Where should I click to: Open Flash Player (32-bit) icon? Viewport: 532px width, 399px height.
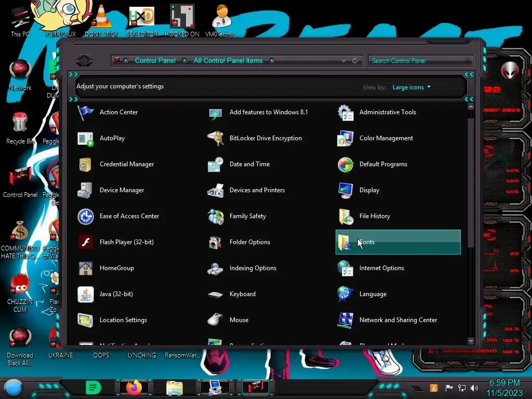pyautogui.click(x=85, y=242)
